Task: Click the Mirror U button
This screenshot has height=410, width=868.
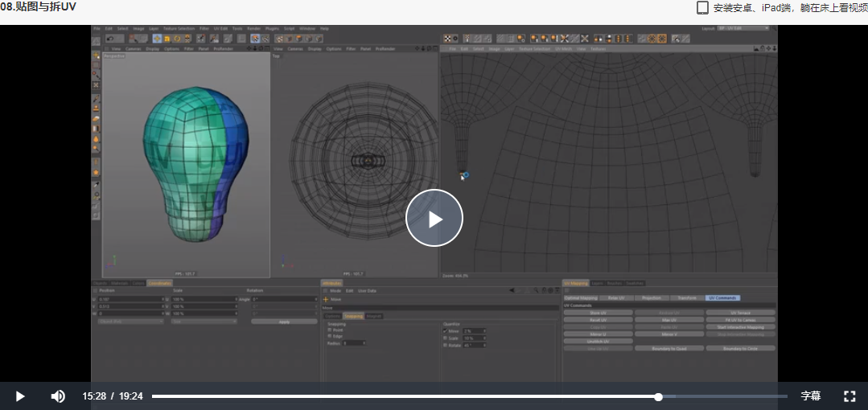Action: [598, 334]
